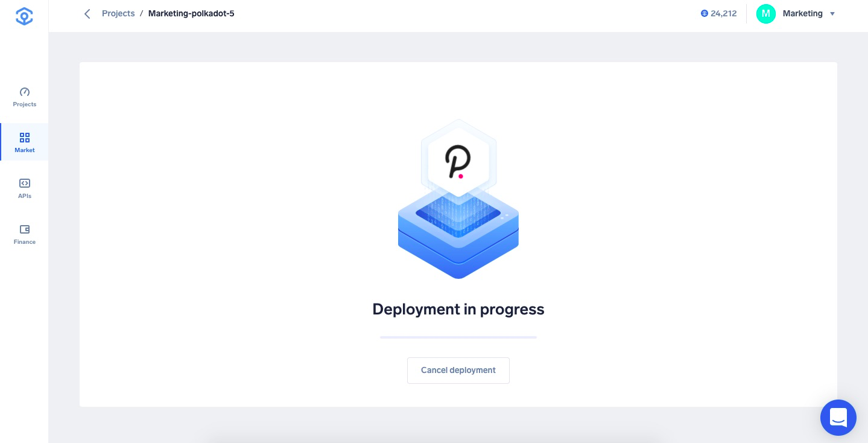Click the dropdown caret beside Marketing
Screen dimensions: 868x443
832,14
